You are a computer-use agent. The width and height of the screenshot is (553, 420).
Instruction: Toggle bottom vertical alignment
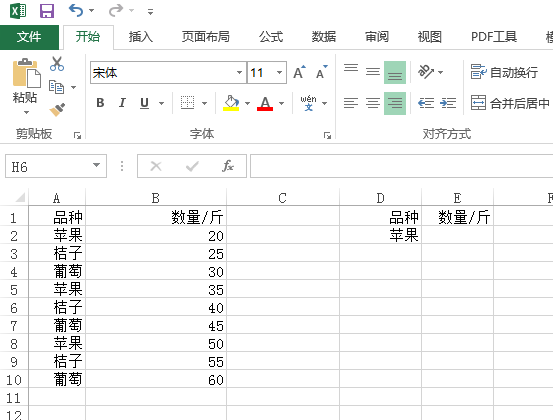pyautogui.click(x=395, y=72)
